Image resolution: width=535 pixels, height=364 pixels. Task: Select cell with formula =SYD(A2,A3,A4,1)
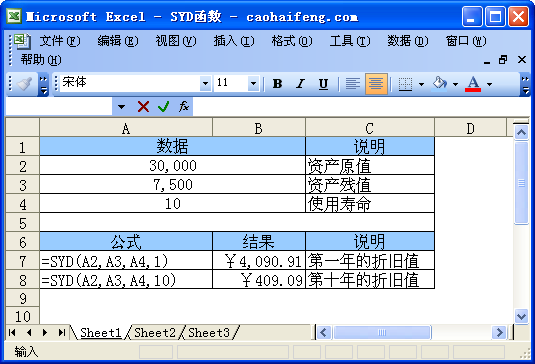(x=126, y=261)
